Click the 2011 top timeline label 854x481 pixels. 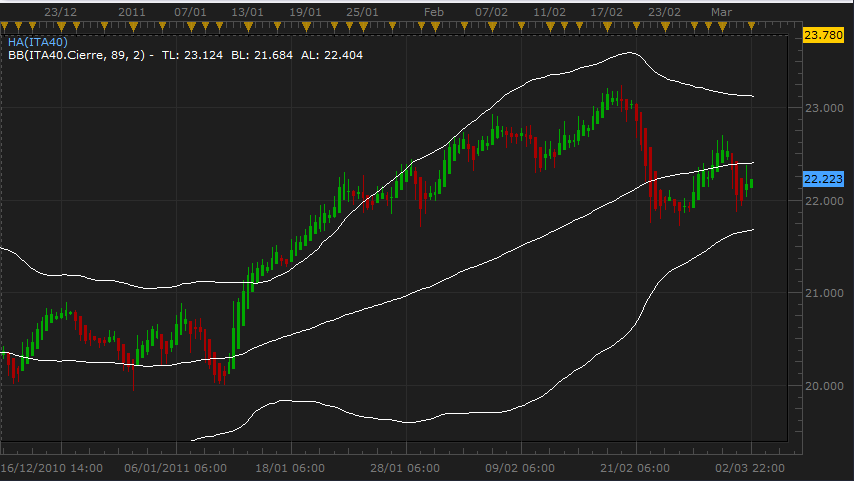(x=132, y=12)
